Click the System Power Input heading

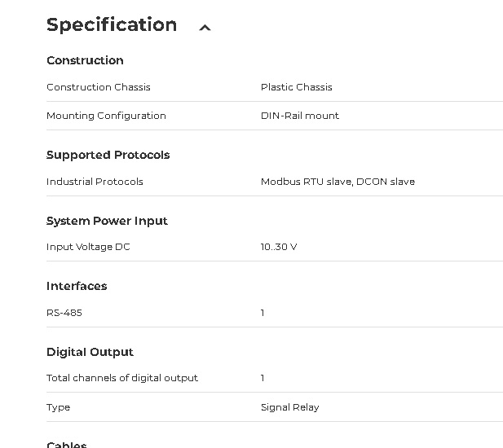[107, 221]
